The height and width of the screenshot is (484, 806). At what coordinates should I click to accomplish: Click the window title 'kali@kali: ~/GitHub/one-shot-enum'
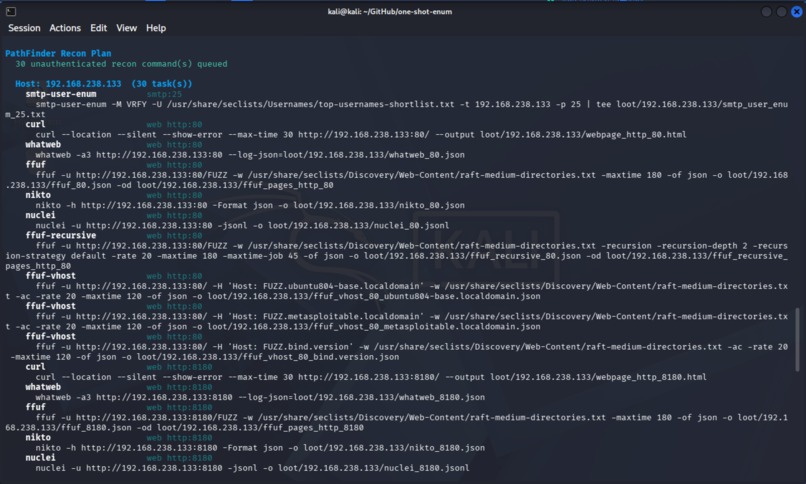tap(390, 11)
